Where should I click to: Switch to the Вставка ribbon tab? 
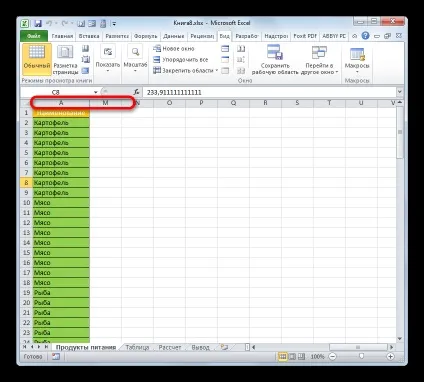pyautogui.click(x=89, y=36)
